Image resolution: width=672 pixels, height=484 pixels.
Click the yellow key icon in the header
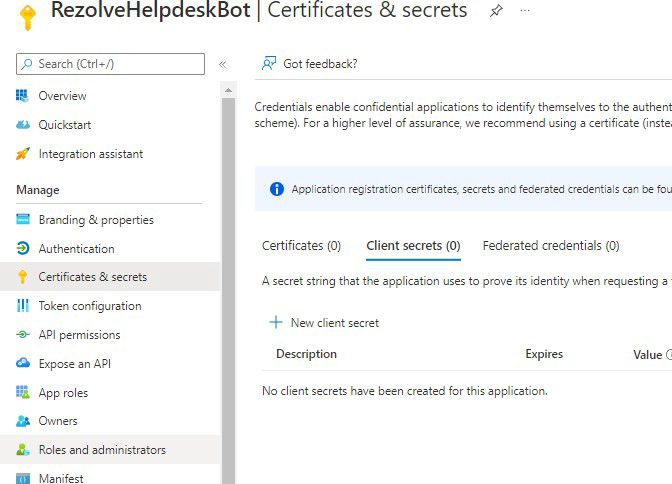28,17
